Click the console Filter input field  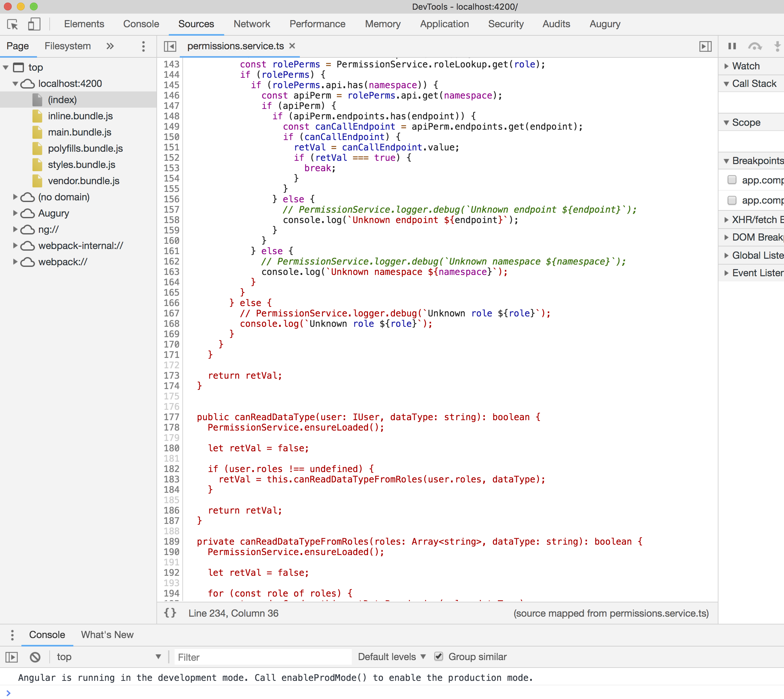click(x=263, y=657)
